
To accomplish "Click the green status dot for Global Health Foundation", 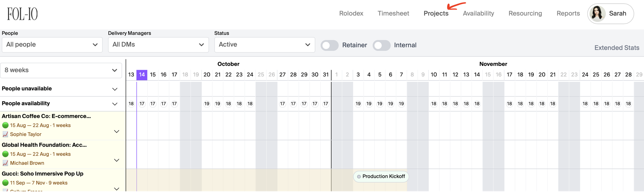I will click(x=5, y=154).
